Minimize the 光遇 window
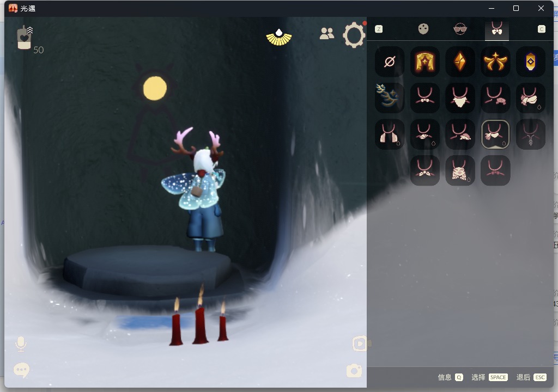The height and width of the screenshot is (392, 558). 492,8
